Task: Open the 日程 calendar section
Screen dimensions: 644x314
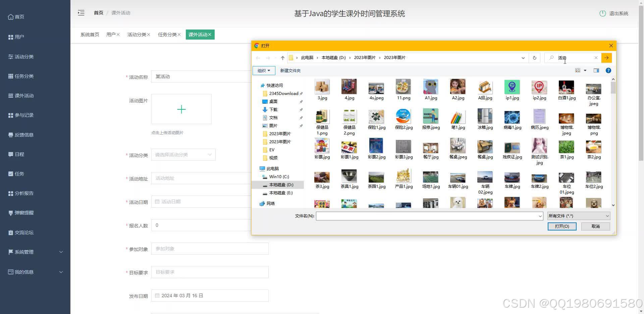Action: 19,154
